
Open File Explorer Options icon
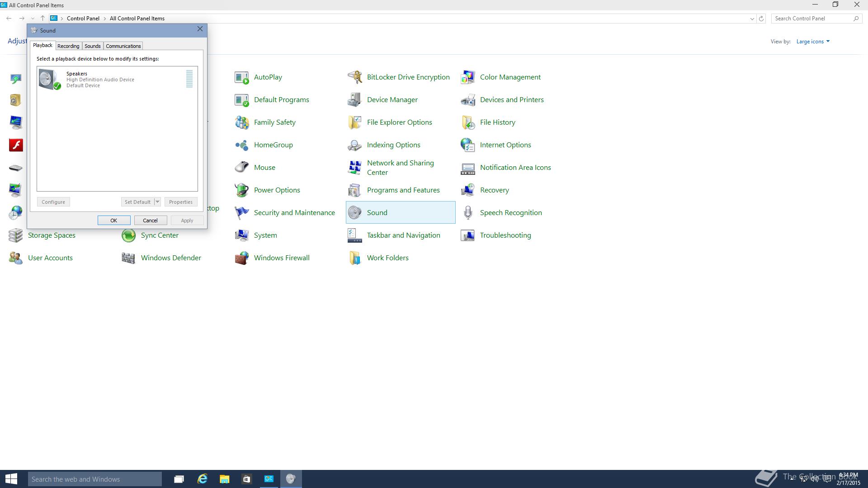tap(355, 122)
